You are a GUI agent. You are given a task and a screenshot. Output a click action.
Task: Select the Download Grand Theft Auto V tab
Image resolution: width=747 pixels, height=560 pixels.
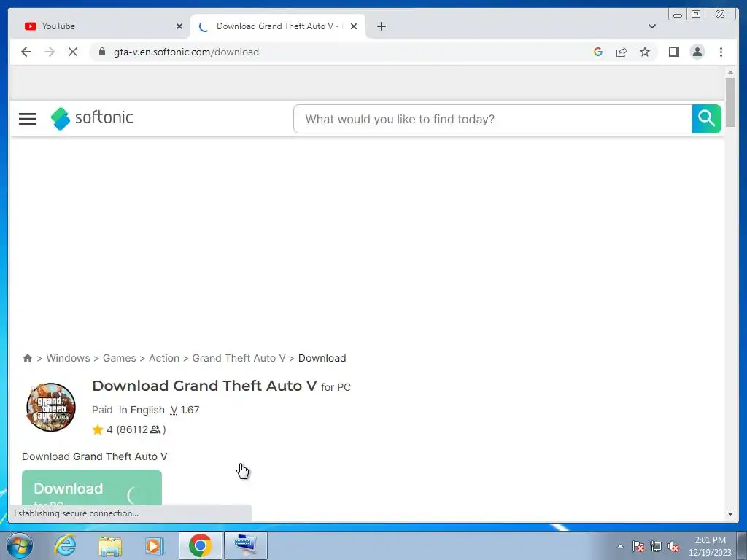pos(278,26)
